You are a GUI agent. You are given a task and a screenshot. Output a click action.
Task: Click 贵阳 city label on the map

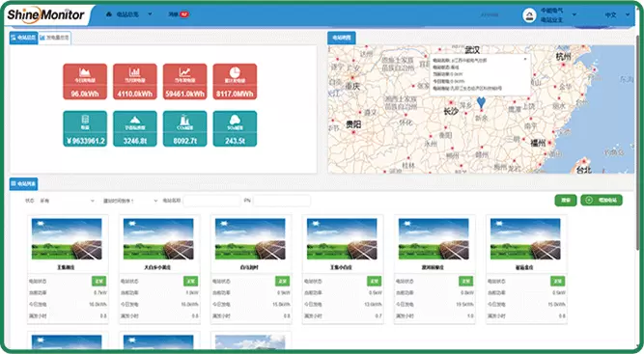click(353, 124)
